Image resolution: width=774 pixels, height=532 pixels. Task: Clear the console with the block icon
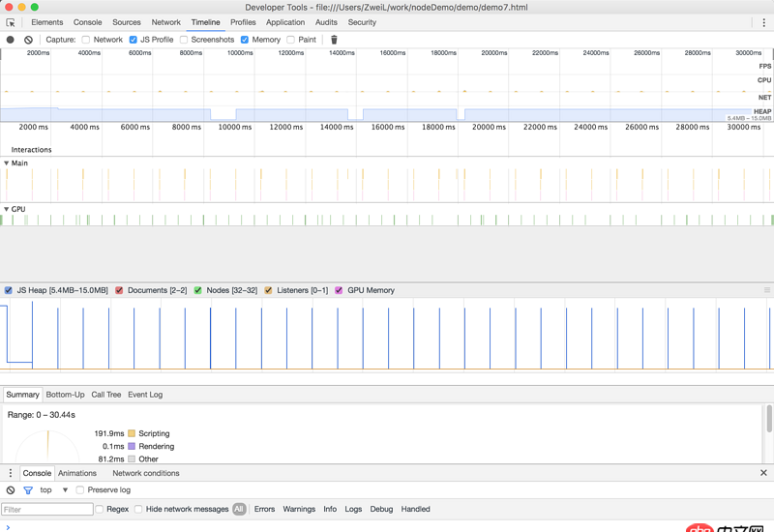[11, 490]
